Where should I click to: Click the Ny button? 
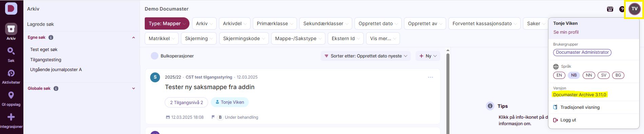pos(428,56)
